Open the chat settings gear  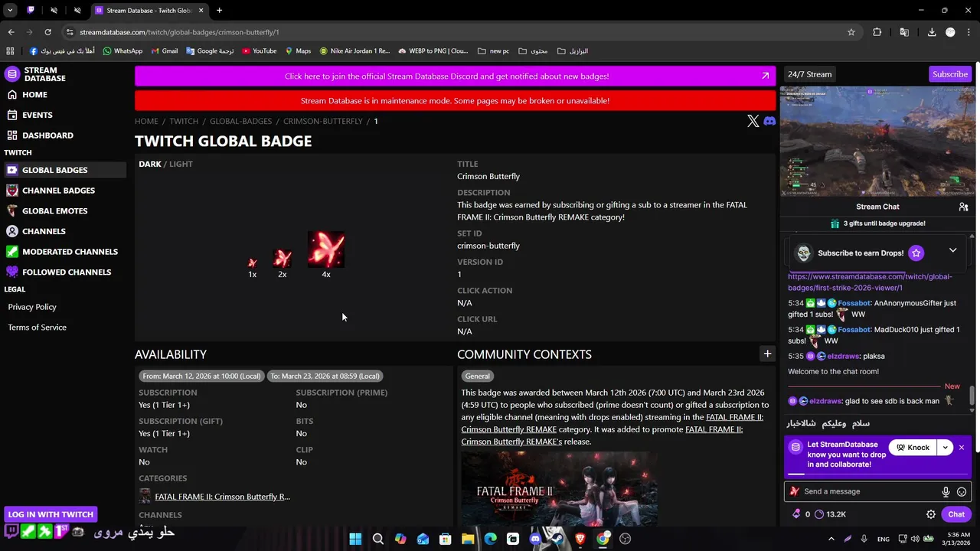click(931, 514)
